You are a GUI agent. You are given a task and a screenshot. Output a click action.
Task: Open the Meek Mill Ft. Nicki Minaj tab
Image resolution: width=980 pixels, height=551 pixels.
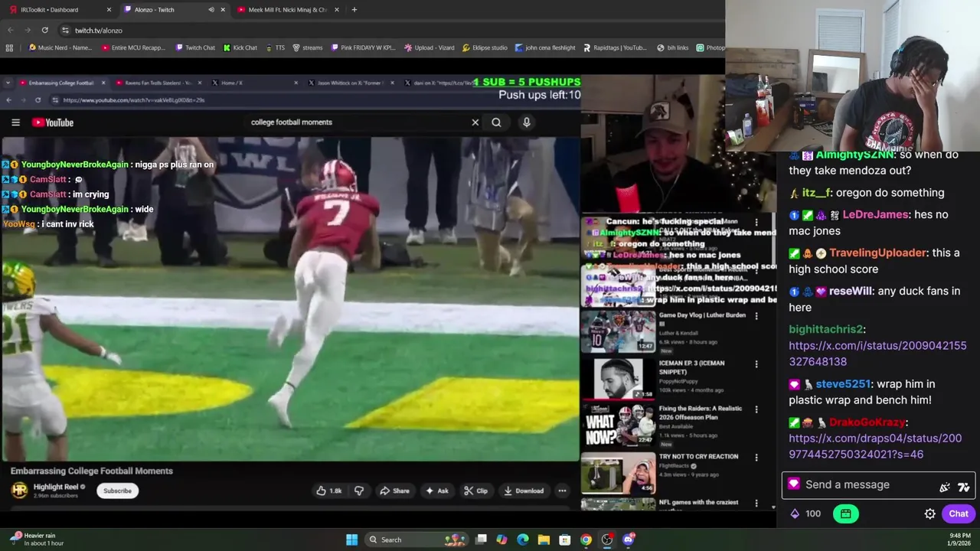[x=287, y=10]
